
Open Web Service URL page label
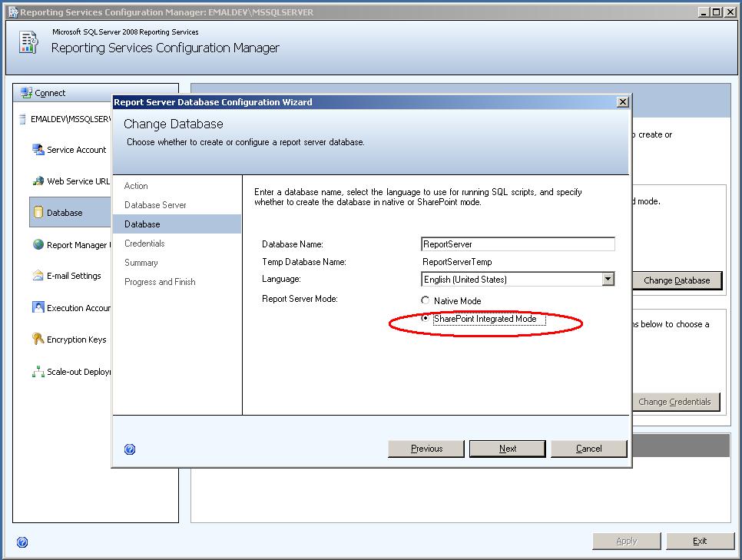point(78,181)
